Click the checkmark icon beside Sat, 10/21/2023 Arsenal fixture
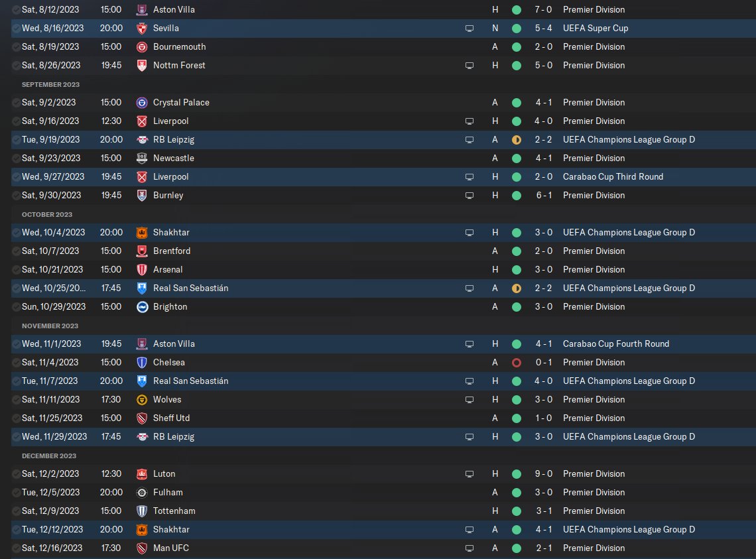 click(16, 270)
